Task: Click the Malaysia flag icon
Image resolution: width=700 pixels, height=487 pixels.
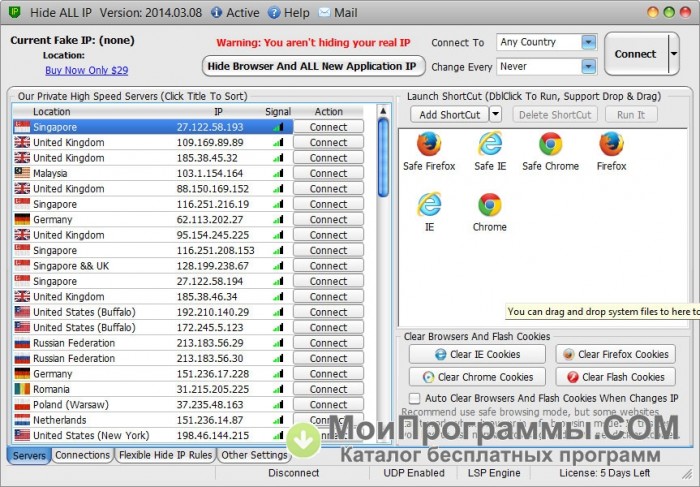Action: 22,173
